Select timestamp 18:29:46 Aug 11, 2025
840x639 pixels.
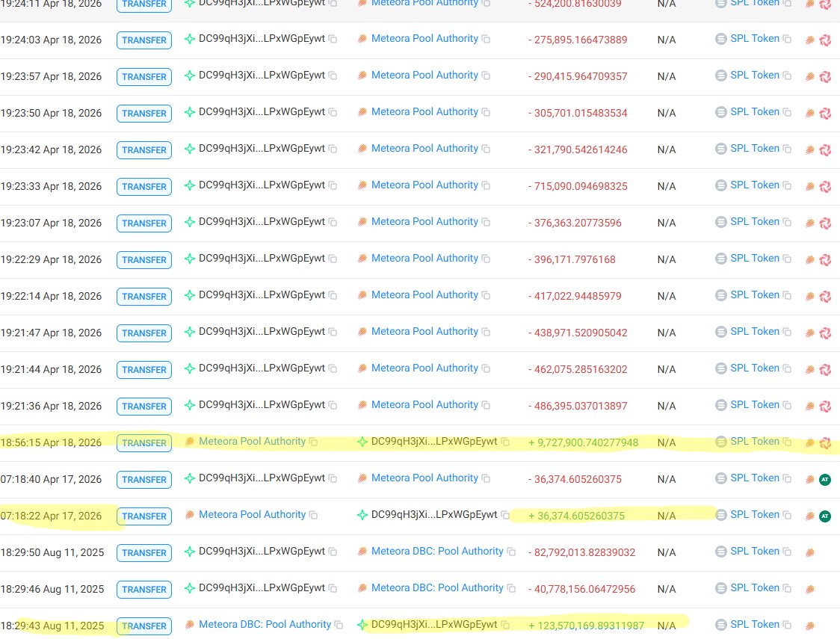click(x=52, y=589)
